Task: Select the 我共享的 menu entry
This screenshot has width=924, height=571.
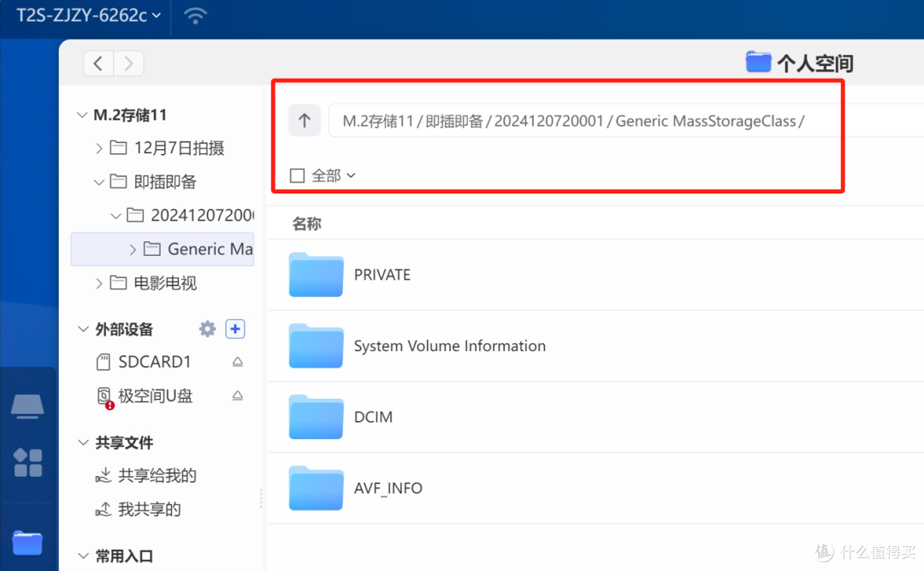Action: (x=150, y=509)
